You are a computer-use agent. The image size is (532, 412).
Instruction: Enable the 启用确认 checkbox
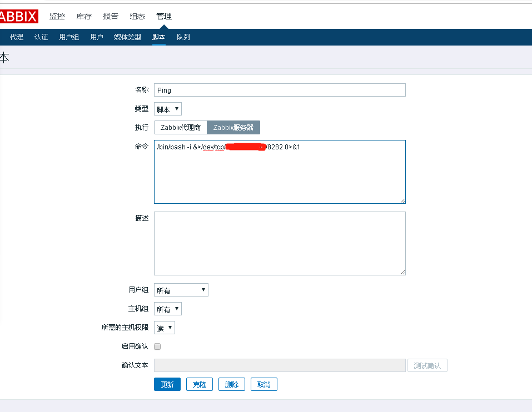point(157,346)
